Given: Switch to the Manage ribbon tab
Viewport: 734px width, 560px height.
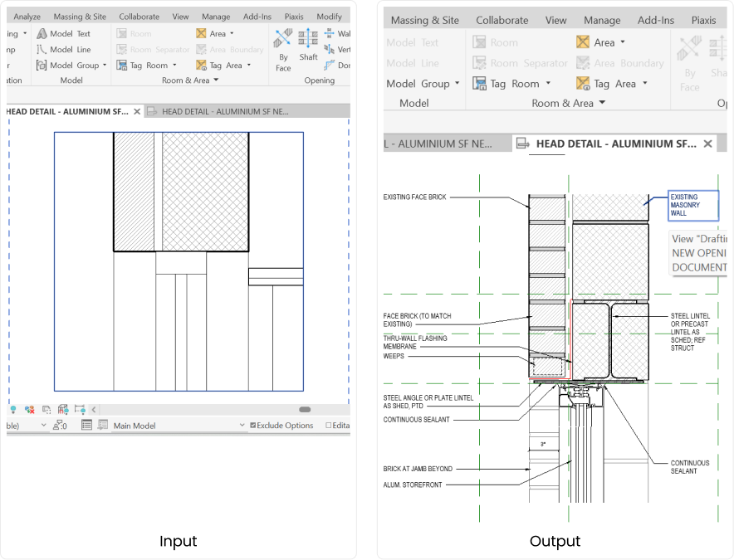Looking at the screenshot, I should click(x=215, y=16).
